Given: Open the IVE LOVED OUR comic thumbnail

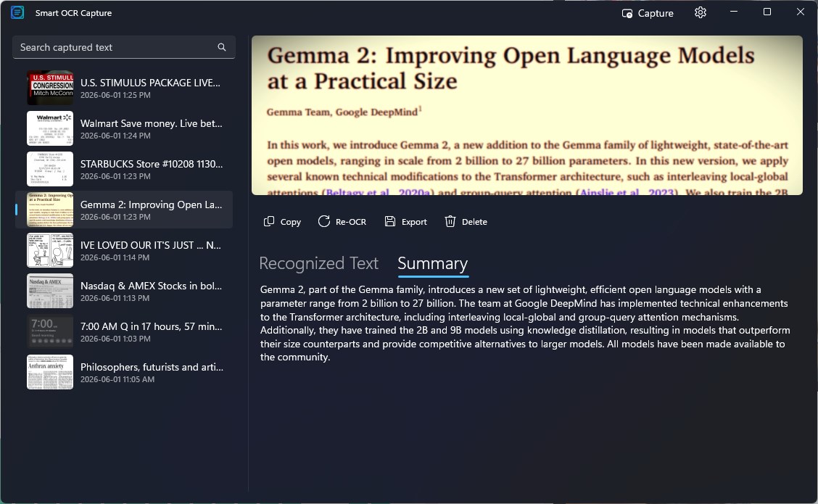Looking at the screenshot, I should 50,250.
